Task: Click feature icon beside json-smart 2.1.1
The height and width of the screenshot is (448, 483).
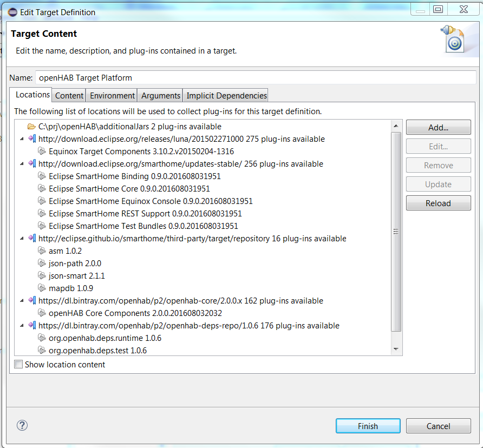Action: pos(42,275)
